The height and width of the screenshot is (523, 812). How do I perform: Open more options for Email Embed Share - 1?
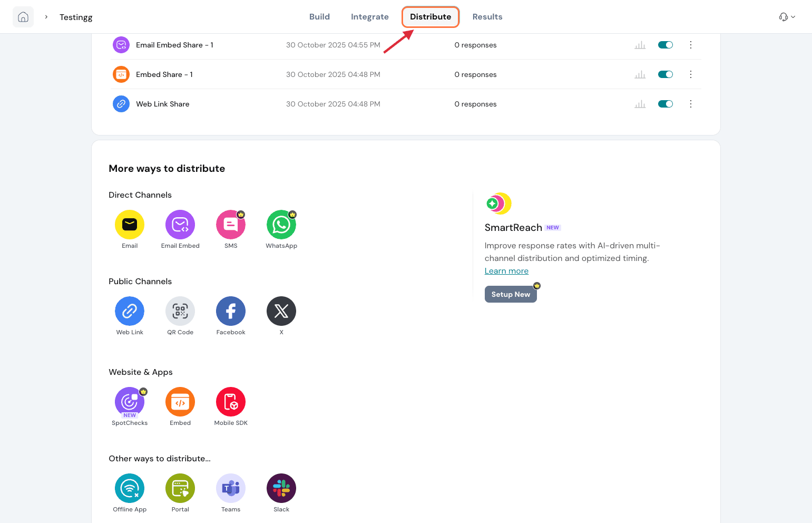pyautogui.click(x=690, y=45)
